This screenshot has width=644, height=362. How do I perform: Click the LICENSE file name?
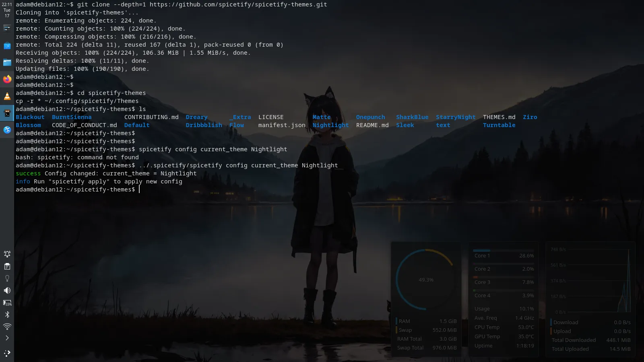[x=271, y=117]
